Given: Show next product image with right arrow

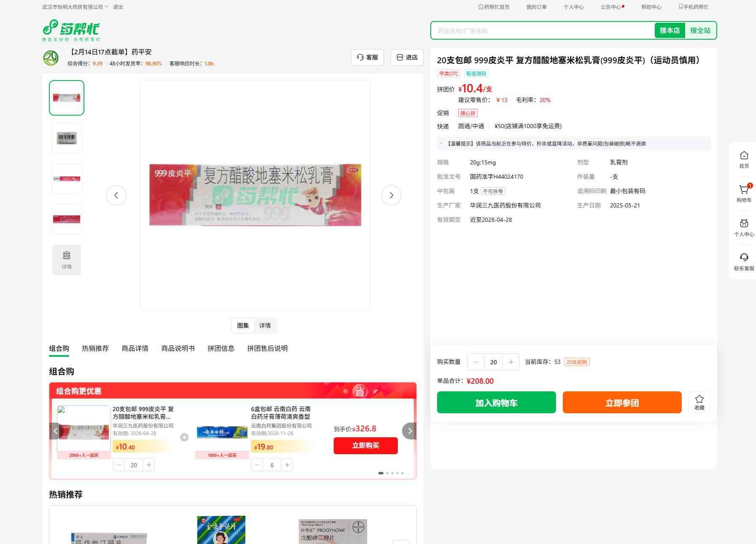Looking at the screenshot, I should pos(391,195).
